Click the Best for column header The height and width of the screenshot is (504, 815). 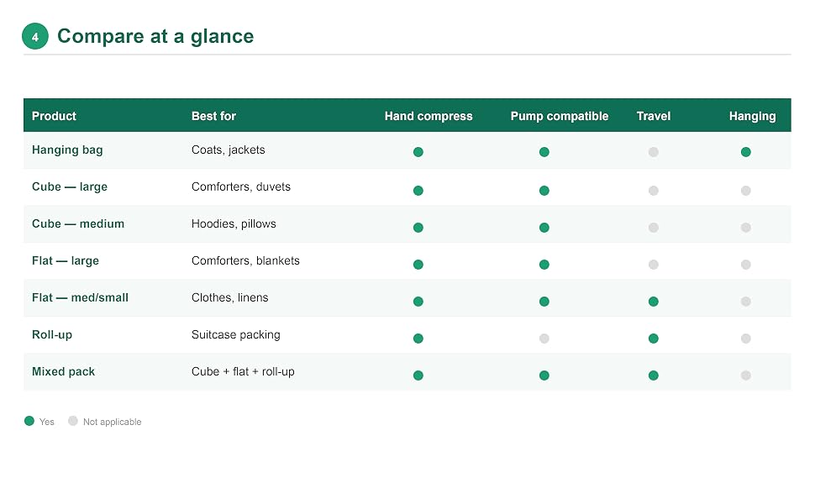coord(213,116)
